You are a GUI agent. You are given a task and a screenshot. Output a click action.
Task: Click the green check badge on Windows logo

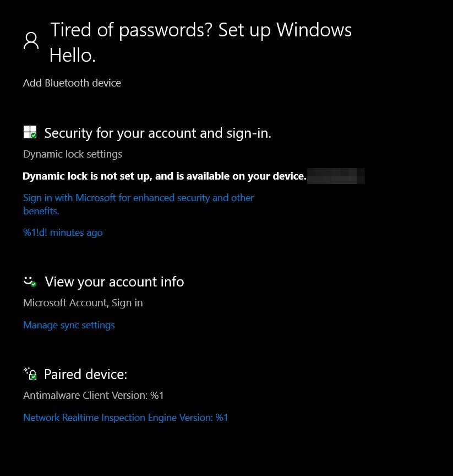coord(34,136)
